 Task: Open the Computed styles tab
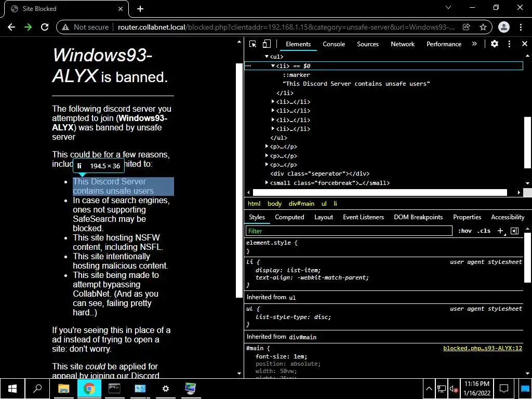(289, 217)
